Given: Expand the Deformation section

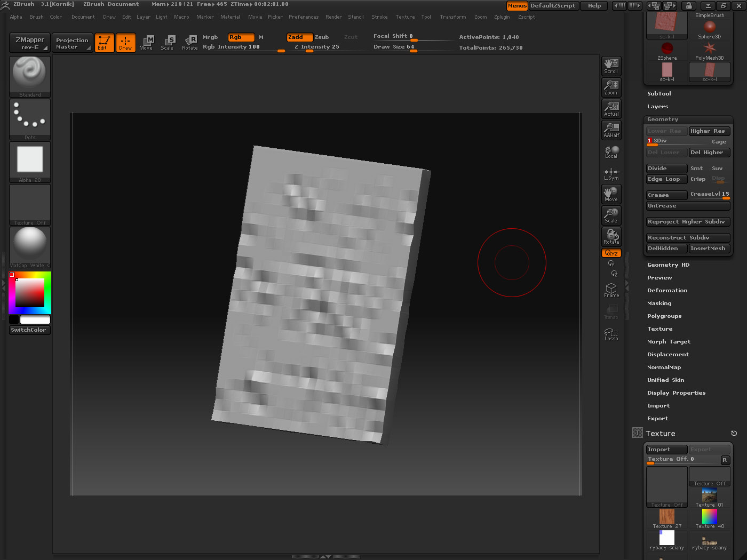Looking at the screenshot, I should pyautogui.click(x=667, y=291).
